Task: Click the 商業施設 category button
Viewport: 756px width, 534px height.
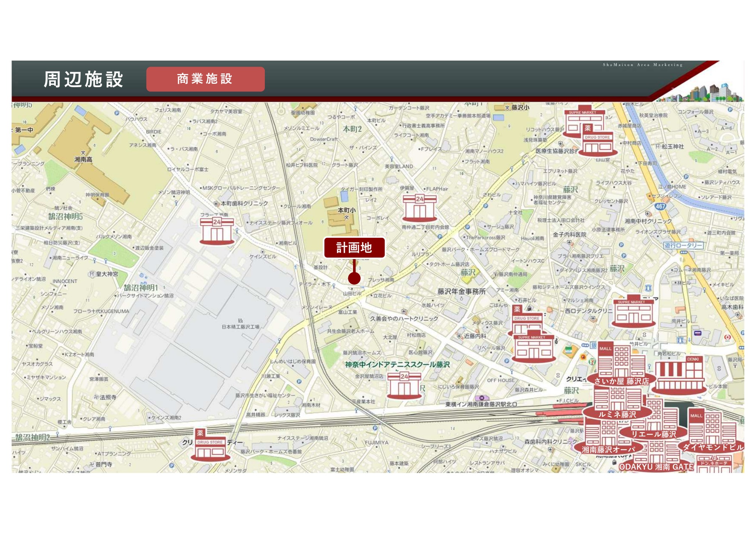Action: pyautogui.click(x=205, y=79)
